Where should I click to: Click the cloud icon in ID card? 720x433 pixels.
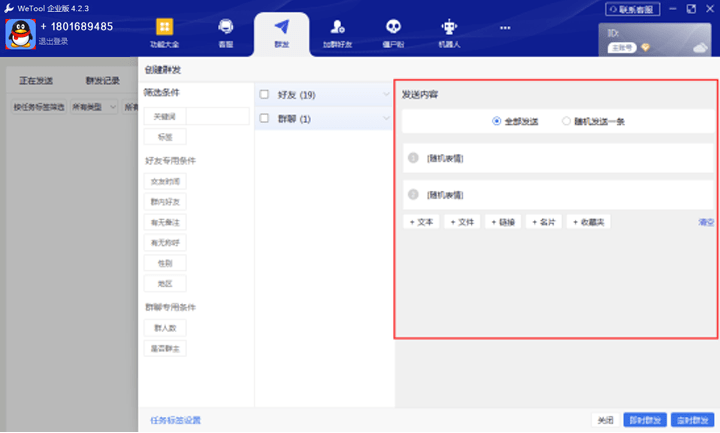[x=700, y=48]
